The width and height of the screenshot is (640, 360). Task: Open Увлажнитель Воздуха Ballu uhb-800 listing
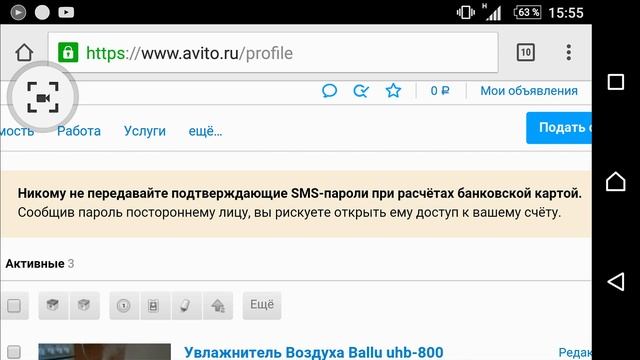[x=313, y=352]
